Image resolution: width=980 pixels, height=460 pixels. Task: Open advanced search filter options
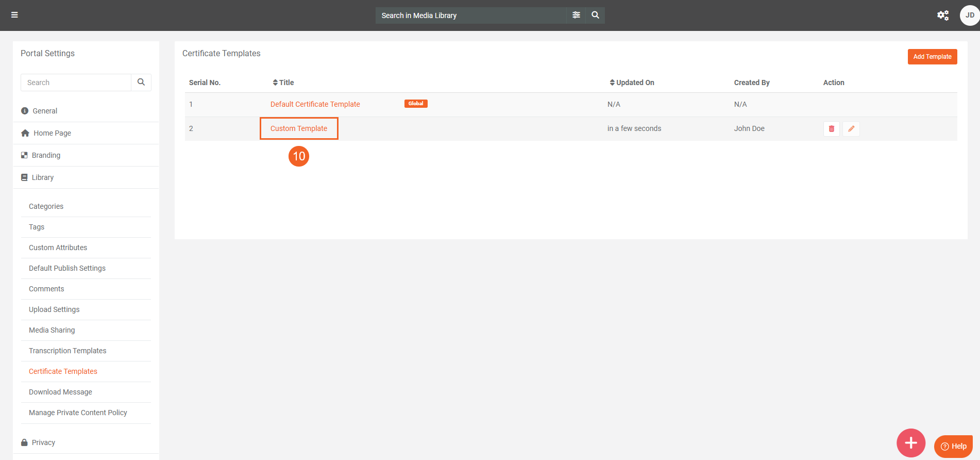click(576, 15)
